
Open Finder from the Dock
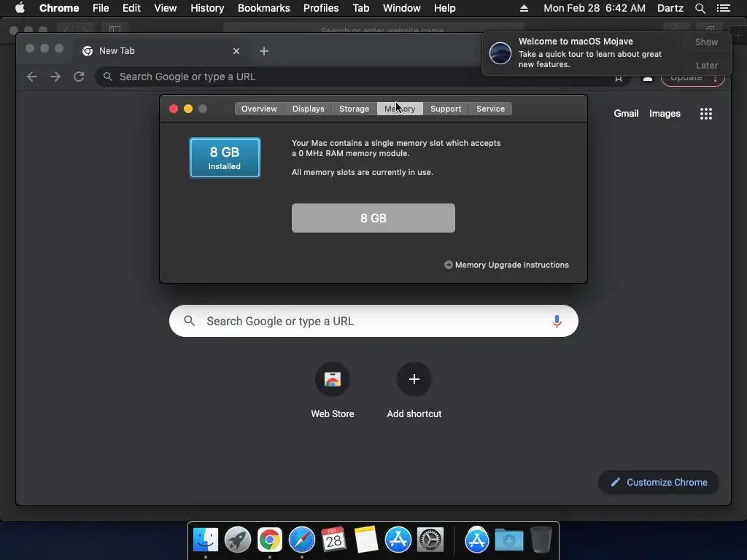205,540
